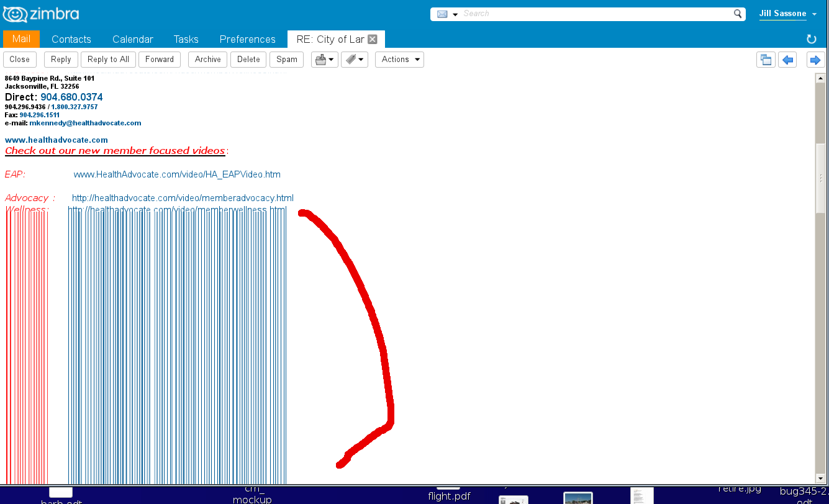Open message in a separate window icon
This screenshot has width=829, height=504.
(766, 60)
